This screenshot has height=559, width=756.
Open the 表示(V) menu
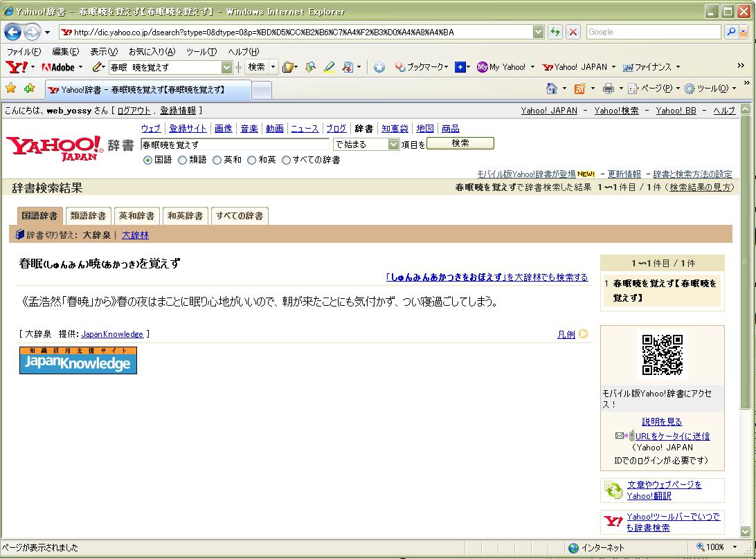pyautogui.click(x=104, y=52)
